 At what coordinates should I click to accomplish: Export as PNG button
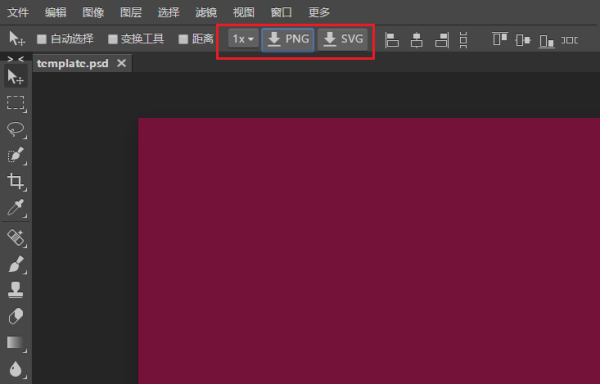click(288, 39)
